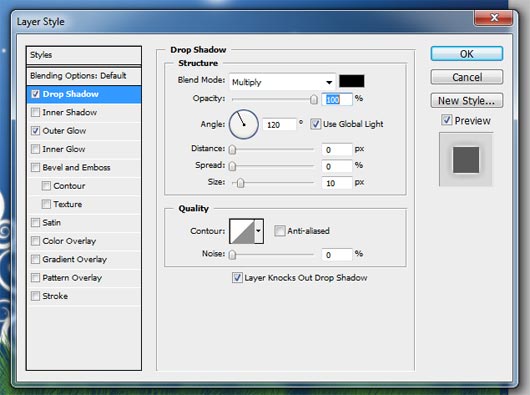Tick the Texture sub-option checkbox
The height and width of the screenshot is (395, 530).
(x=46, y=204)
